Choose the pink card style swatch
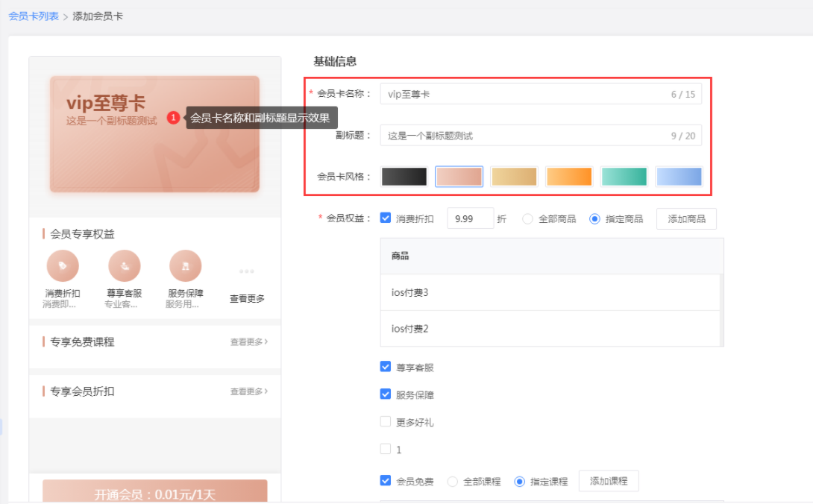This screenshot has width=813, height=504. [459, 176]
